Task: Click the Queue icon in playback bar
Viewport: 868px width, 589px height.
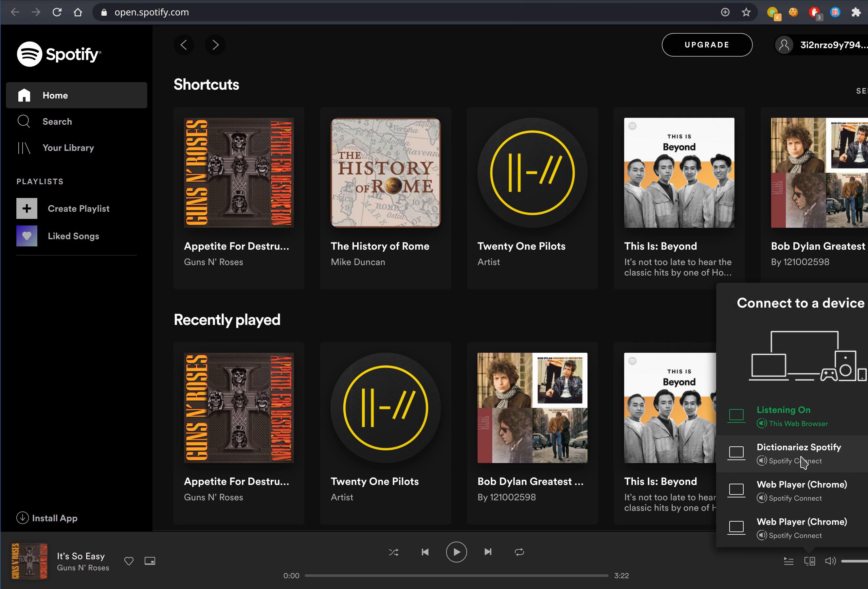Action: click(788, 561)
